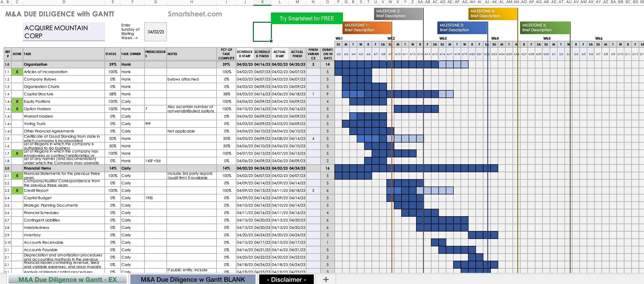The image size is (644, 284).
Task: Select predecessor cell '14SF +3d'
Action: tap(156, 161)
